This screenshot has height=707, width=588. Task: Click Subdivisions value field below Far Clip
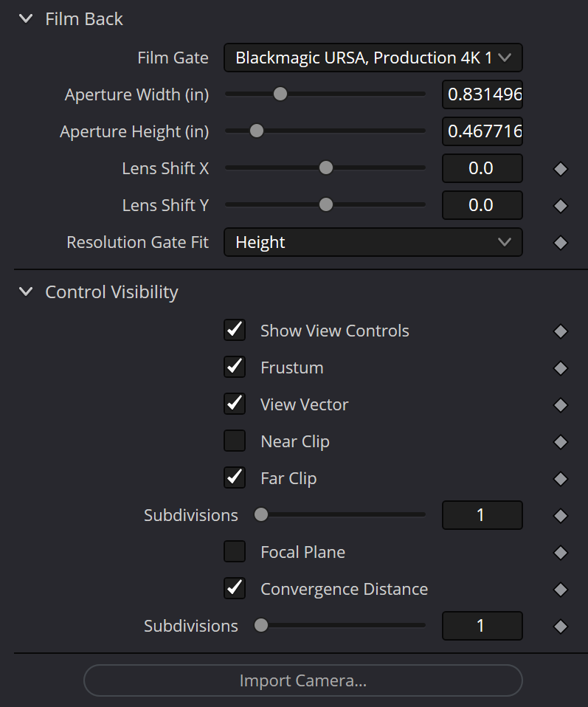(482, 515)
